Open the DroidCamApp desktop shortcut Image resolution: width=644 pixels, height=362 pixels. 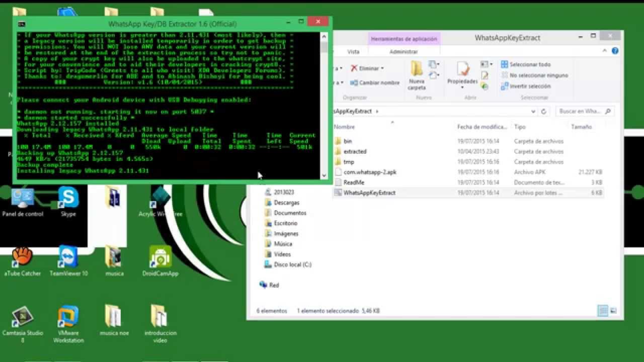coord(160,262)
